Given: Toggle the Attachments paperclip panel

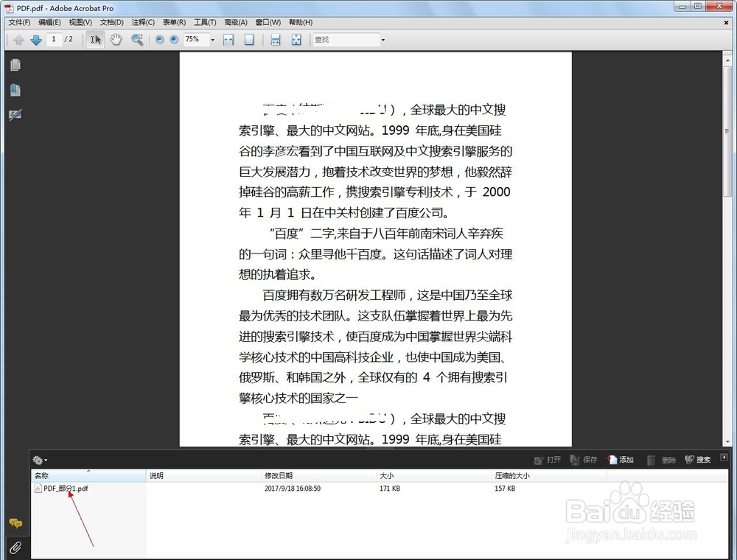Looking at the screenshot, I should pyautogui.click(x=15, y=547).
